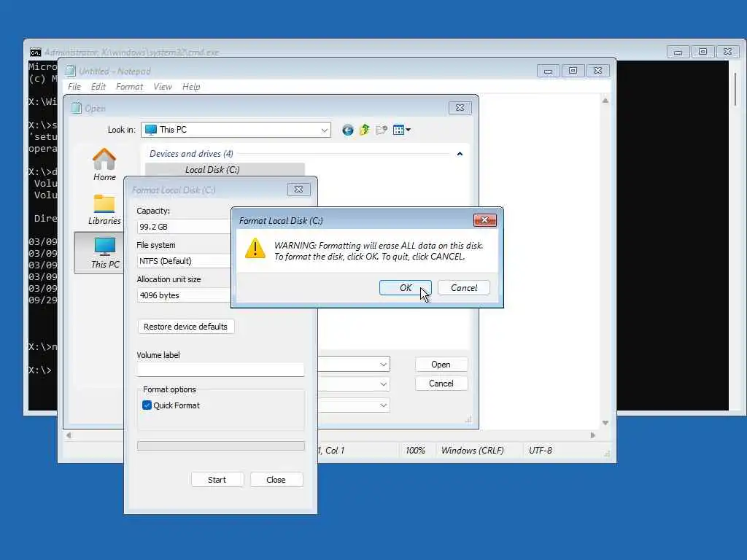Open the Notepad Help menu
This screenshot has height=560, width=747.
point(191,87)
